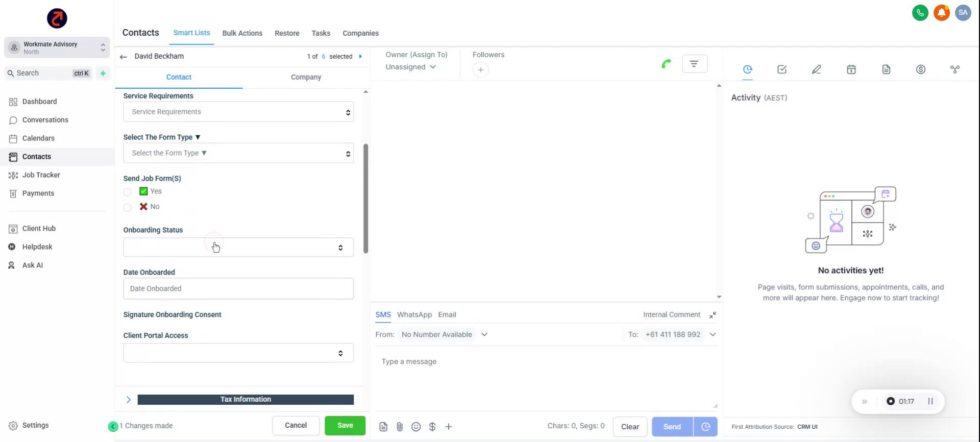This screenshot has width=980, height=442.
Task: Attach a file with paperclip icon
Action: pos(400,427)
